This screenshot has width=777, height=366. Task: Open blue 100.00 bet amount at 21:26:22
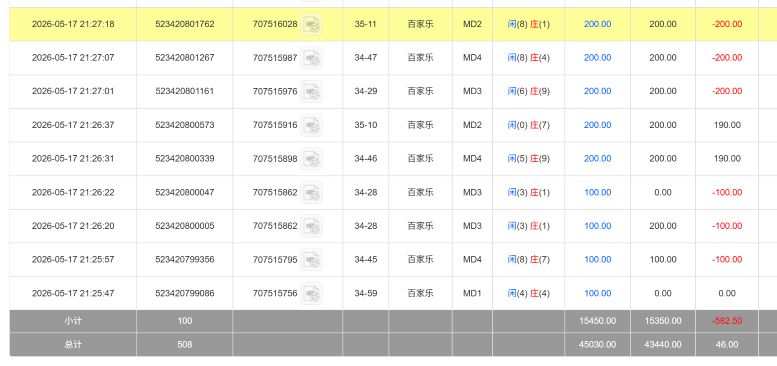coord(597,192)
